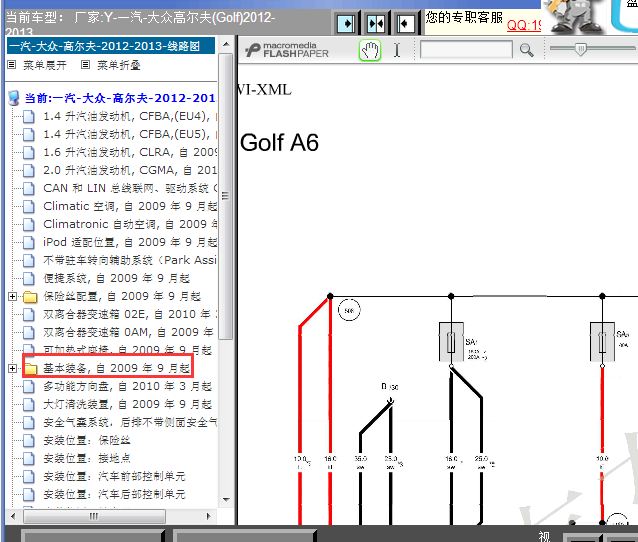
Task: Open iPod 适配位置 entry
Action: click(x=130, y=242)
